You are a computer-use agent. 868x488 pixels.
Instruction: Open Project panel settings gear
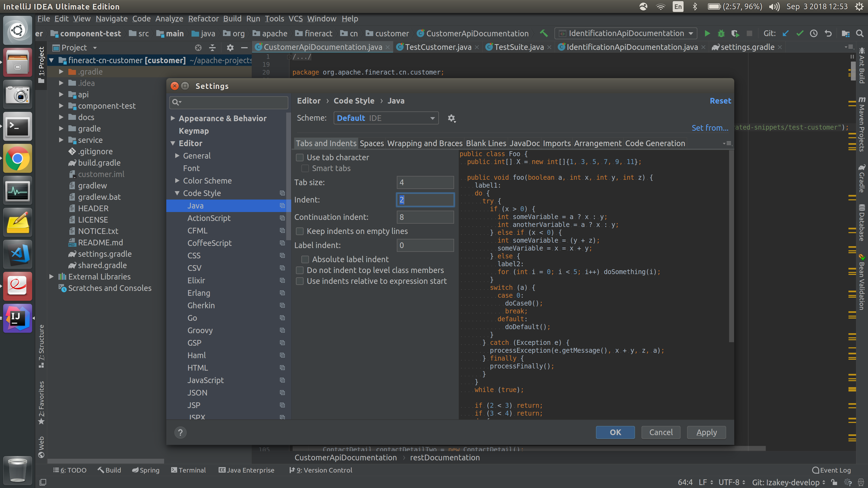[230, 48]
